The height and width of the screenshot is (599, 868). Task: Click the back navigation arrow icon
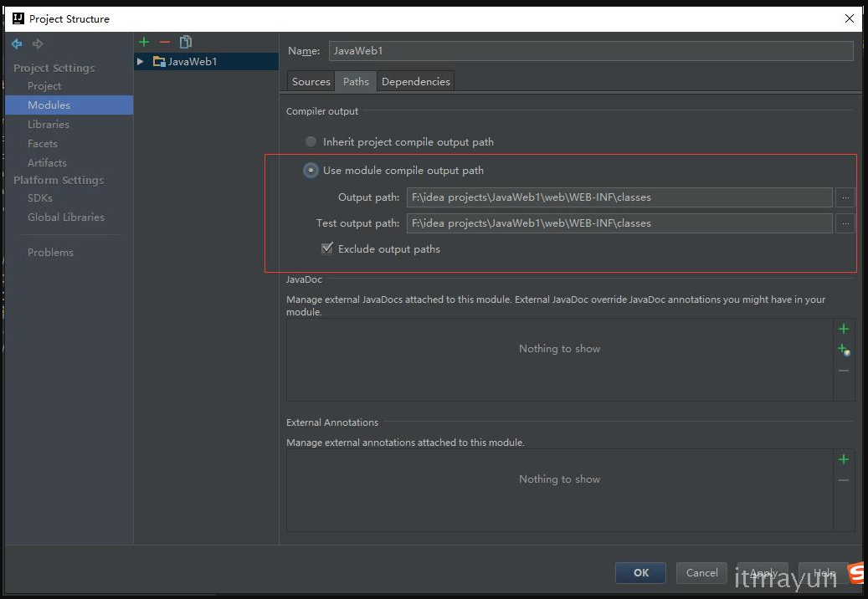tap(17, 44)
